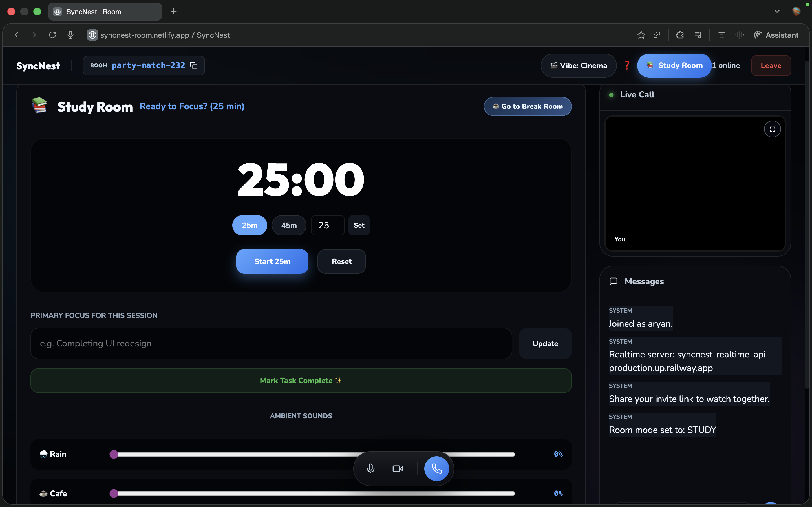Copy the page link icon in toolbar

pos(657,35)
